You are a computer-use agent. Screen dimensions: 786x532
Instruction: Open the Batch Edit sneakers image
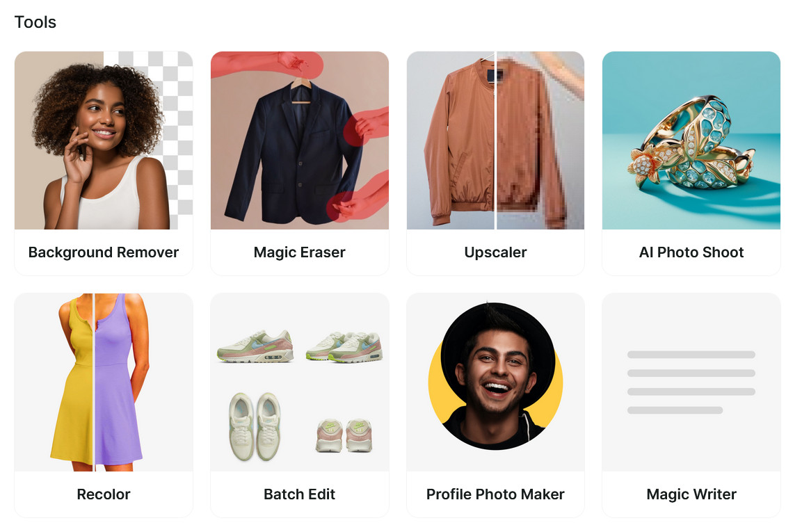pyautogui.click(x=300, y=382)
